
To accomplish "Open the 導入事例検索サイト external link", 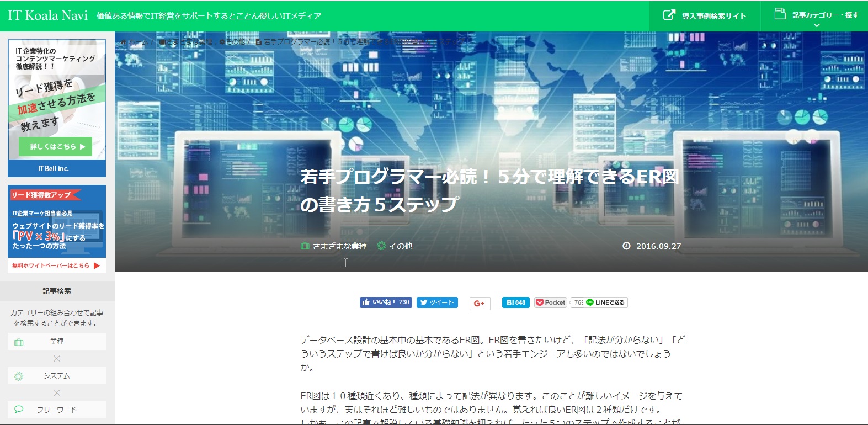I will 705,16.
